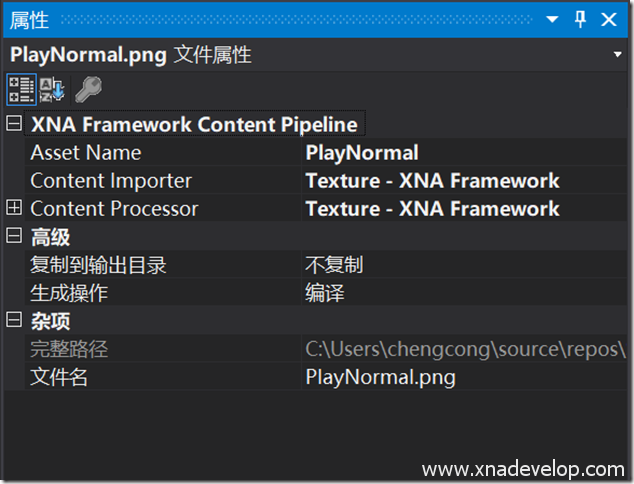The image size is (634, 484).
Task: Click the pin auto-hide icon
Action: tap(580, 19)
